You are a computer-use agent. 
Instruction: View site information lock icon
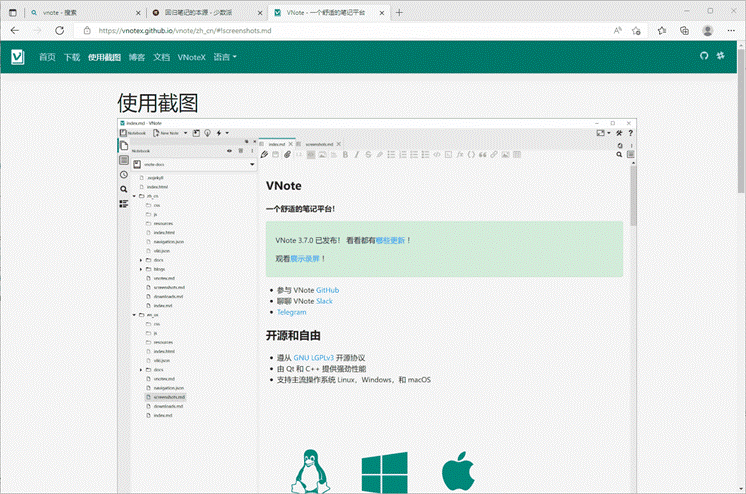[x=87, y=30]
